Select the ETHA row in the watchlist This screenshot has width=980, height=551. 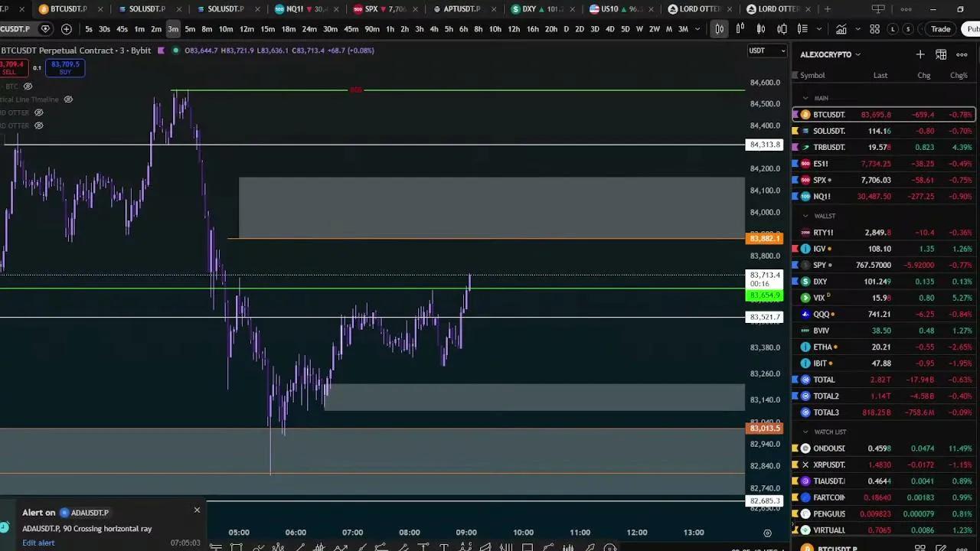(884, 347)
